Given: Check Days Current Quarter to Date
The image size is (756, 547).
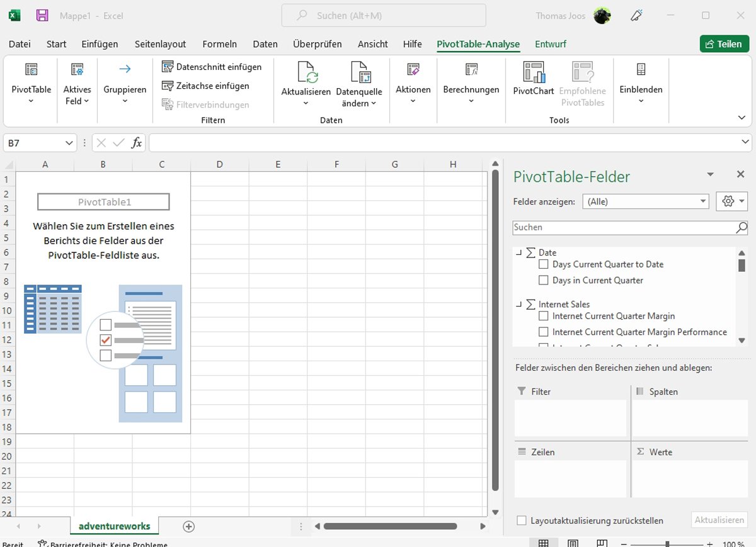Looking at the screenshot, I should pyautogui.click(x=544, y=264).
